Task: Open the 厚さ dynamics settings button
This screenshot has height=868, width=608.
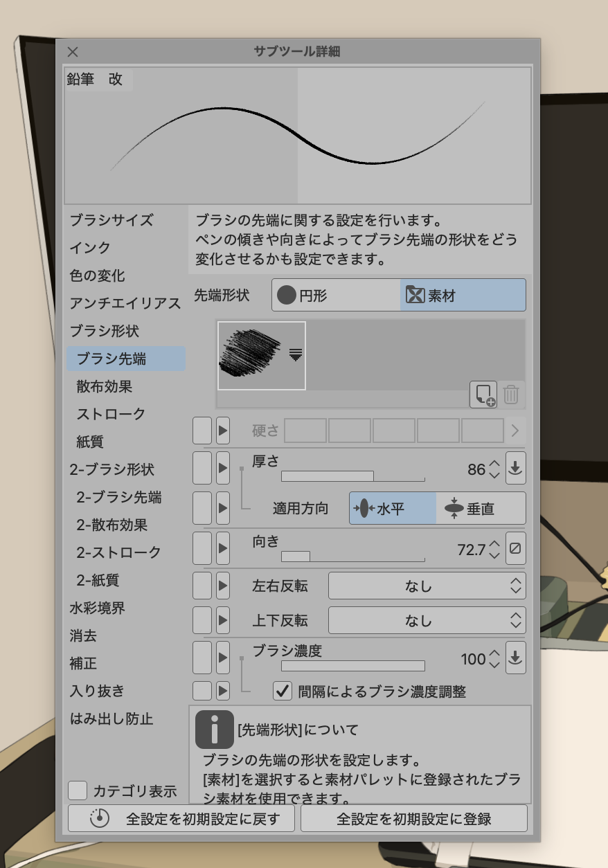Action: [x=515, y=469]
